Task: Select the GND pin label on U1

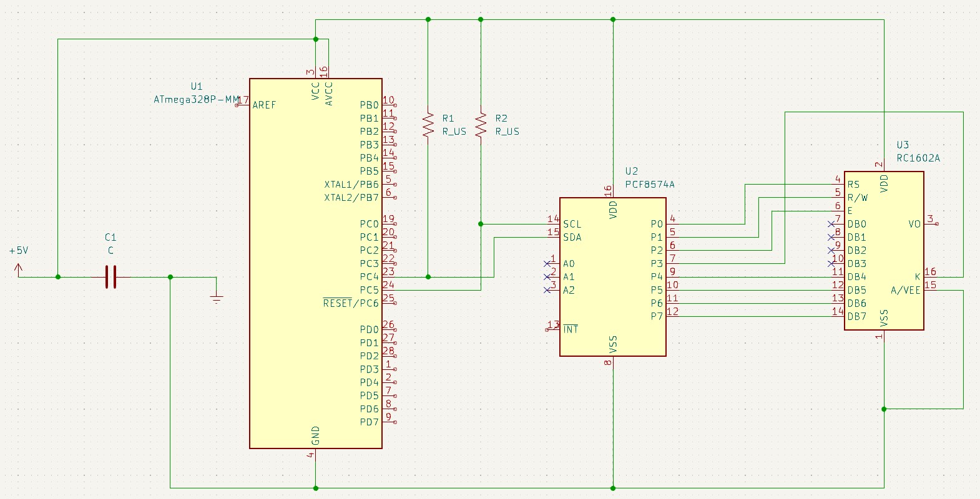Action: [316, 436]
